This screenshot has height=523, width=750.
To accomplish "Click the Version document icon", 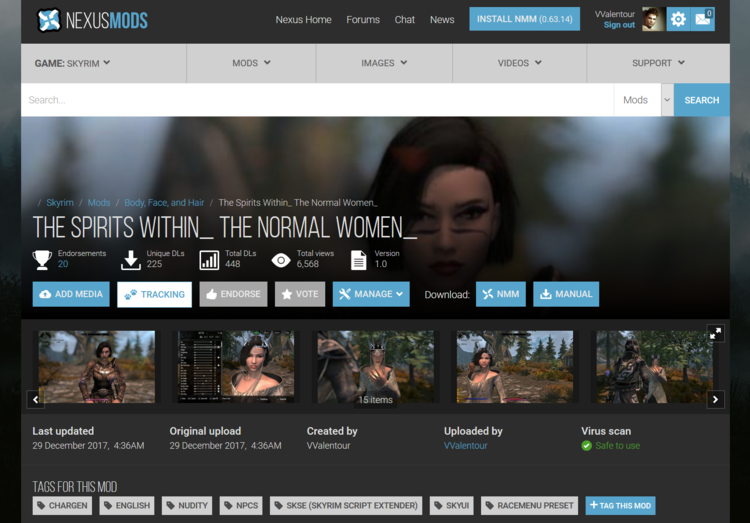I will tap(358, 260).
